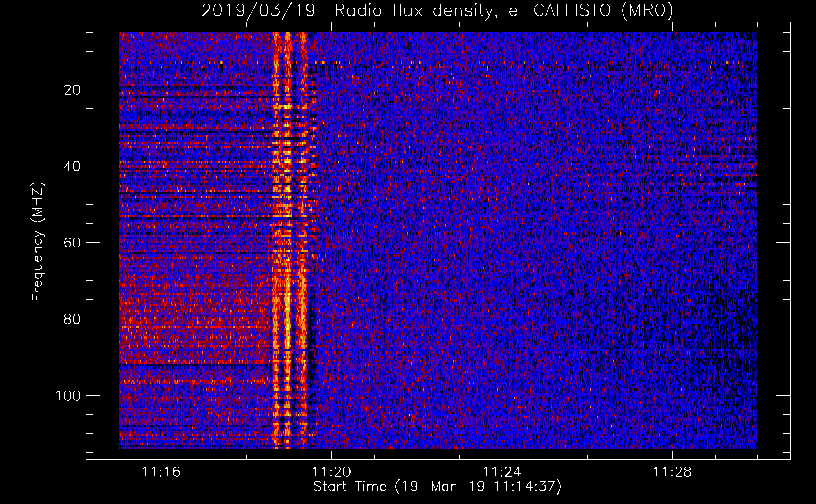Click the plot title '2019/03/19 Radio flux density, e-CALLISTO (MRO)'
Image resolution: width=816 pixels, height=504 pixels.
(437, 10)
